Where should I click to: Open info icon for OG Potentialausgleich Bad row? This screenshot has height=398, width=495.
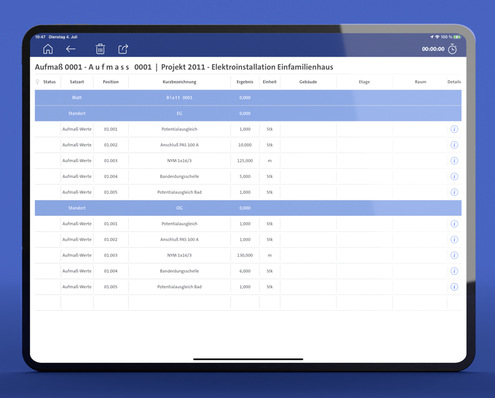454,287
